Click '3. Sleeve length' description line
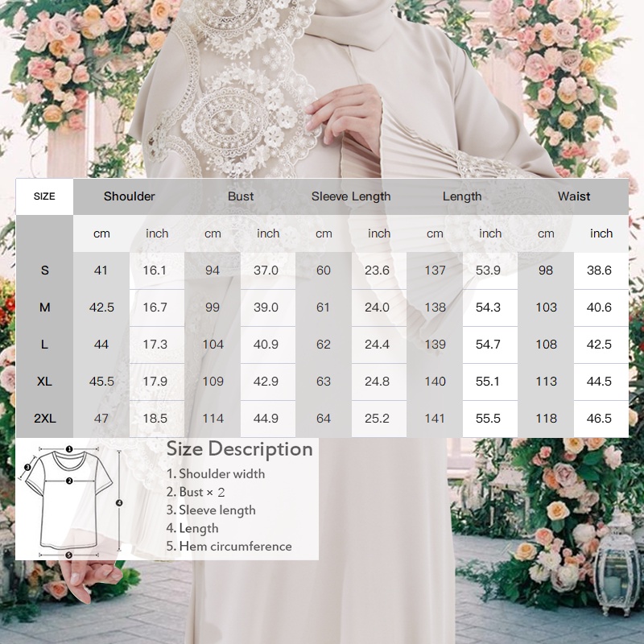 point(211,510)
